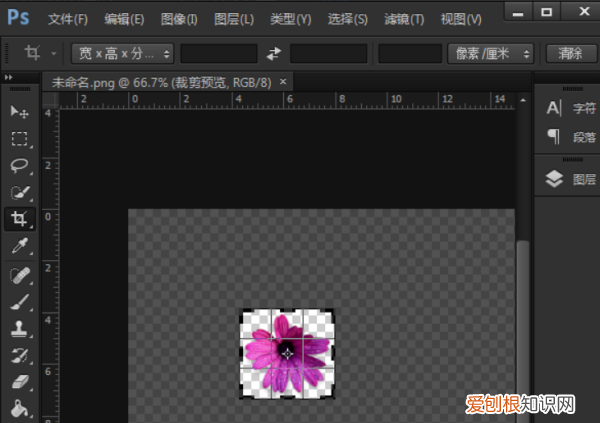Select the Eyedropper tool
Screen dimensions: 600x423
click(x=19, y=246)
